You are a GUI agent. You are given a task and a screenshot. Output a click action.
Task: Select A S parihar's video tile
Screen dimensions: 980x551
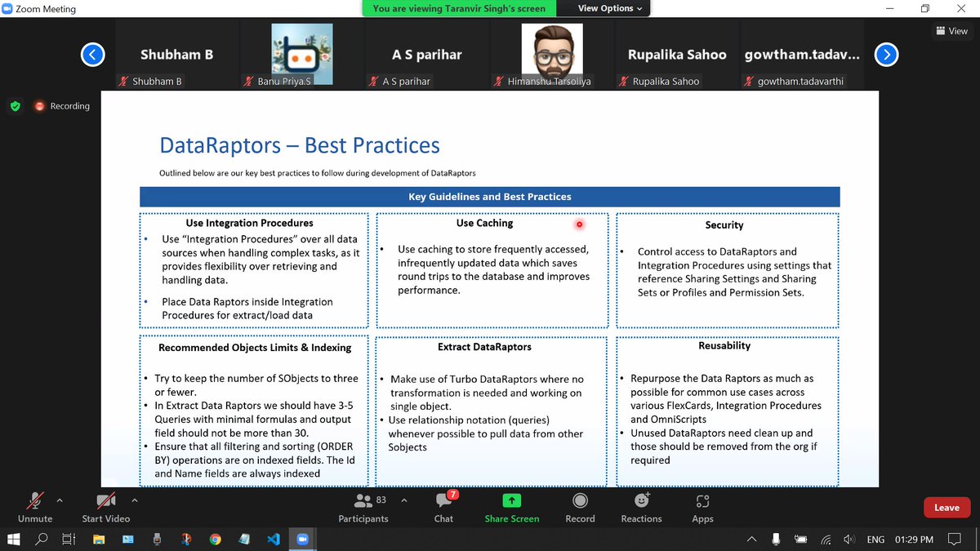(x=427, y=55)
